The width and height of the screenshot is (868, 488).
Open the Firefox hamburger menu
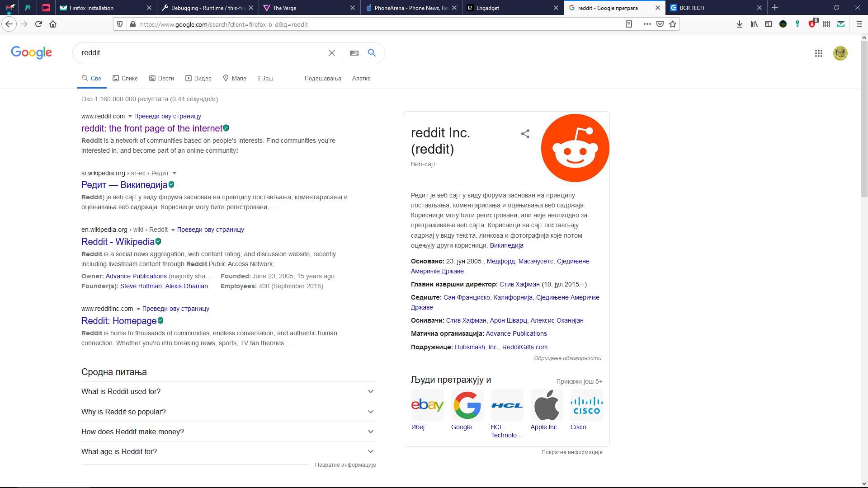pyautogui.click(x=860, y=24)
